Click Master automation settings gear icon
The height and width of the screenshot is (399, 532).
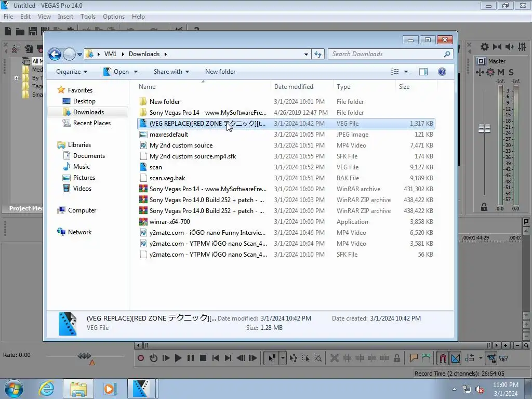[490, 72]
